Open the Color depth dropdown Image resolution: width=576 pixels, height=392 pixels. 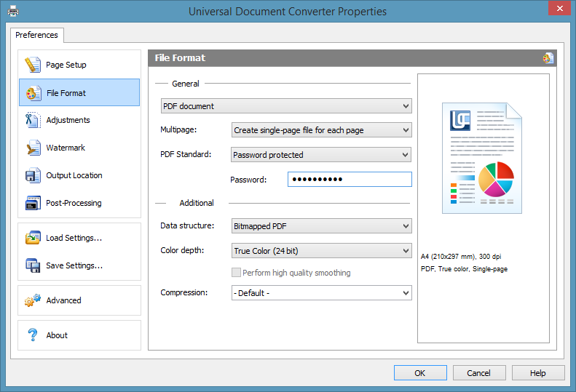coord(321,251)
